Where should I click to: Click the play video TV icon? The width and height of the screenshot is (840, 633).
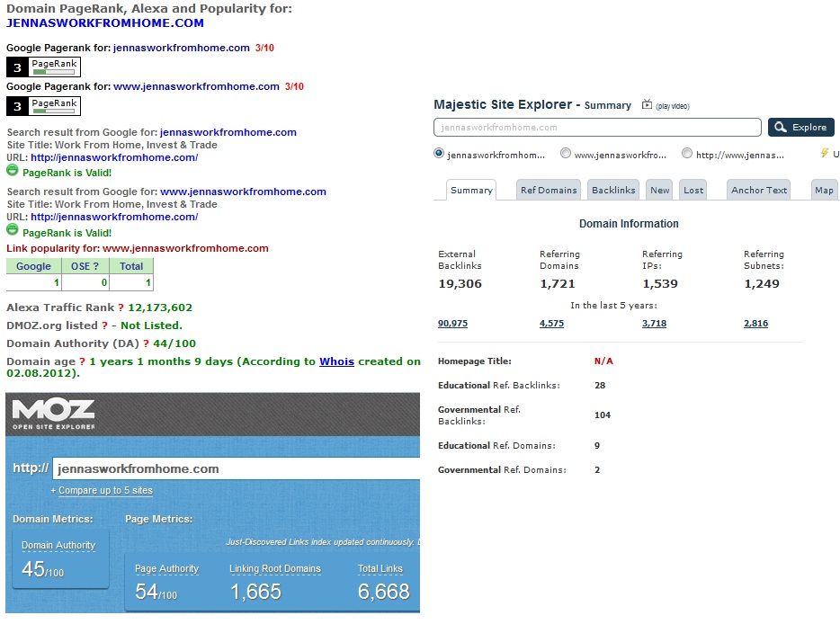pos(647,105)
